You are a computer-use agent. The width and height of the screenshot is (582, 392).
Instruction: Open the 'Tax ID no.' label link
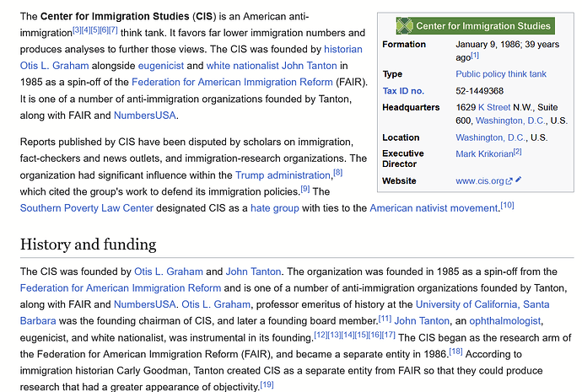coord(403,91)
